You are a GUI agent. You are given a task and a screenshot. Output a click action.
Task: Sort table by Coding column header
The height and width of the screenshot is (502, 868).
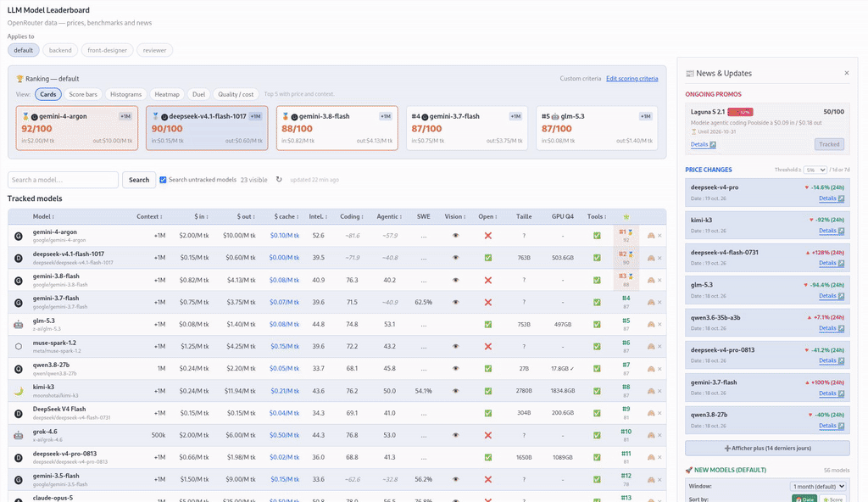[352, 216]
